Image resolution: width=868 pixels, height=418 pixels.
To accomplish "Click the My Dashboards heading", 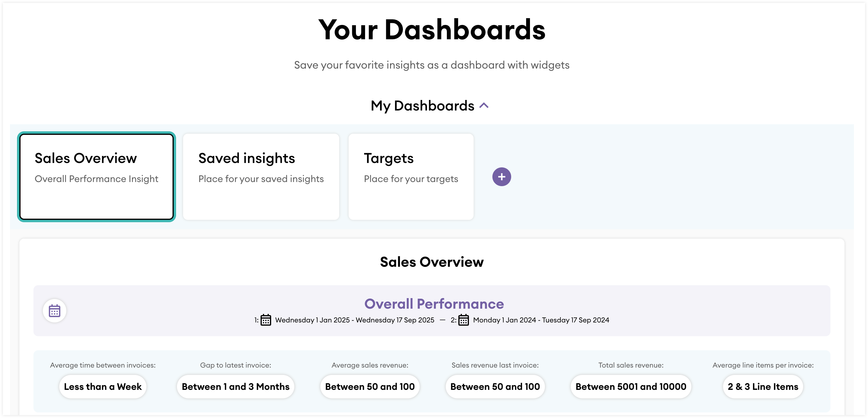I will point(422,106).
